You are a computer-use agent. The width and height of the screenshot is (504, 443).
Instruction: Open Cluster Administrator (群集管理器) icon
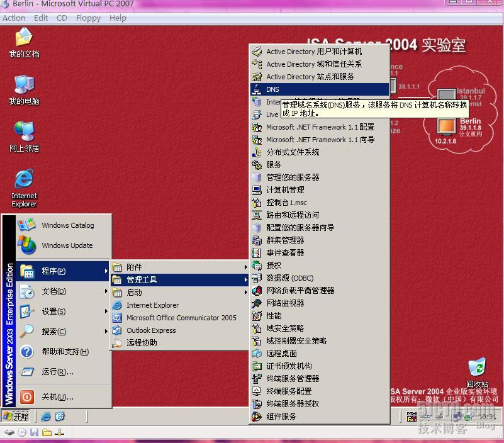click(x=257, y=240)
